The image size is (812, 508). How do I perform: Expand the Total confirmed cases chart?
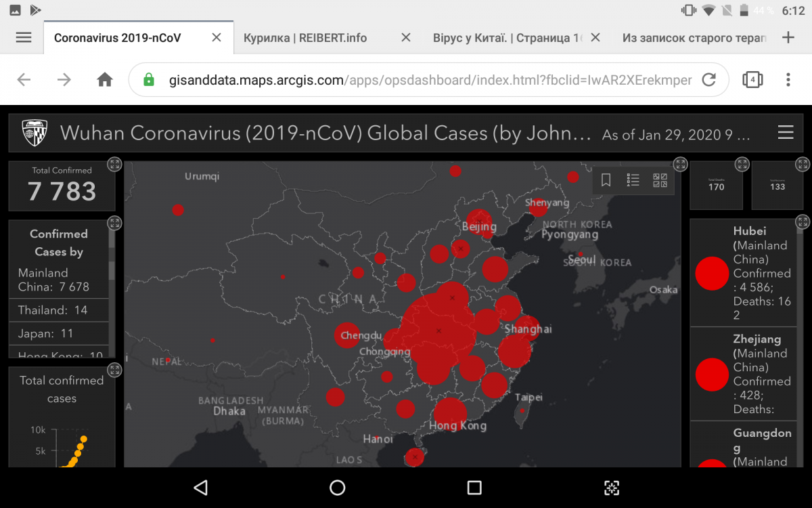tap(114, 370)
